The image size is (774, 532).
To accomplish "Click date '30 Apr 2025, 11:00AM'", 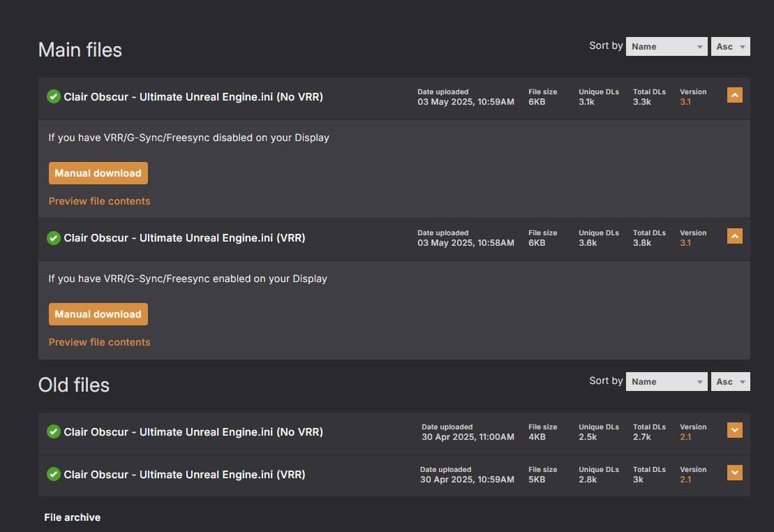I will pos(468,437).
